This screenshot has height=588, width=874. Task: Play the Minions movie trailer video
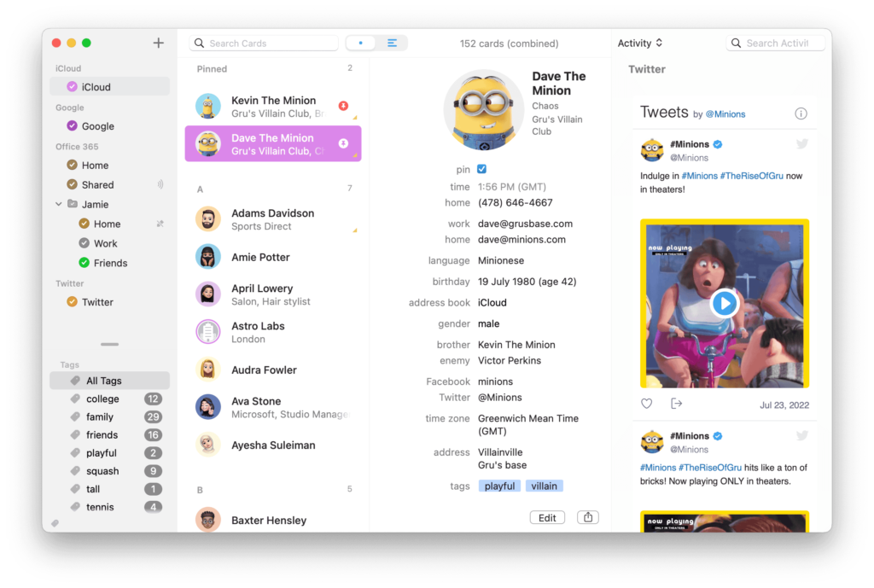(x=725, y=303)
